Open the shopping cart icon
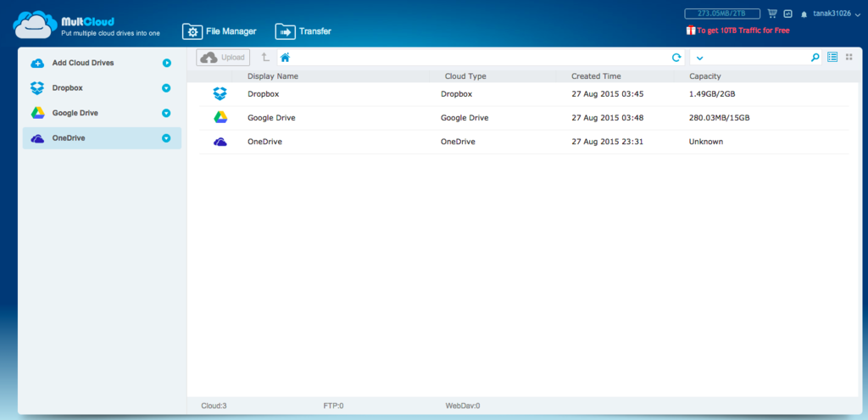 point(772,14)
